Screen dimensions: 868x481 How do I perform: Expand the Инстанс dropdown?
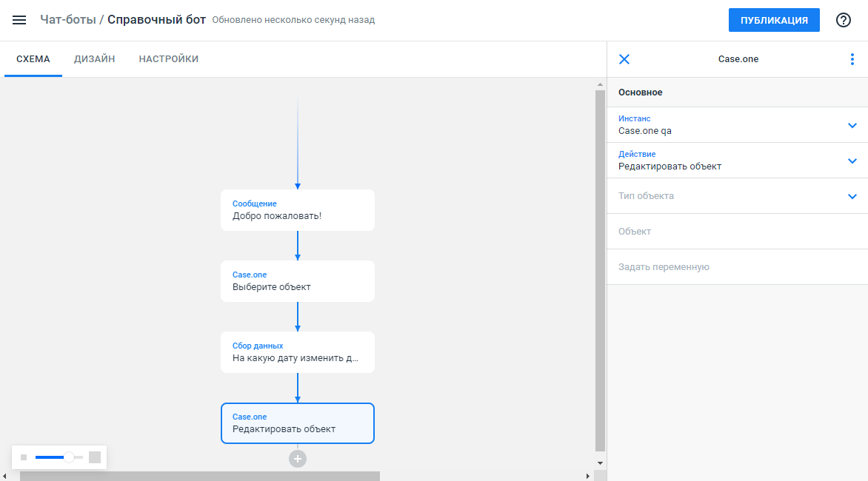738,125
